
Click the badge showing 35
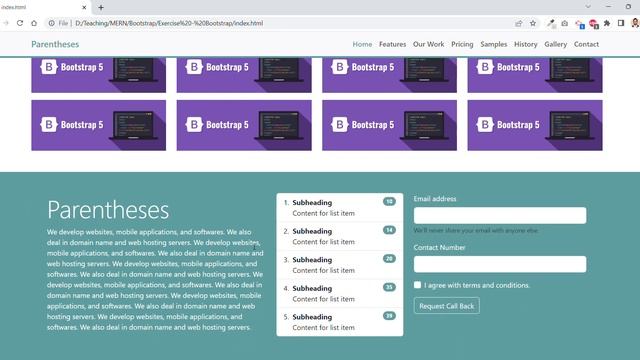pyautogui.click(x=389, y=287)
